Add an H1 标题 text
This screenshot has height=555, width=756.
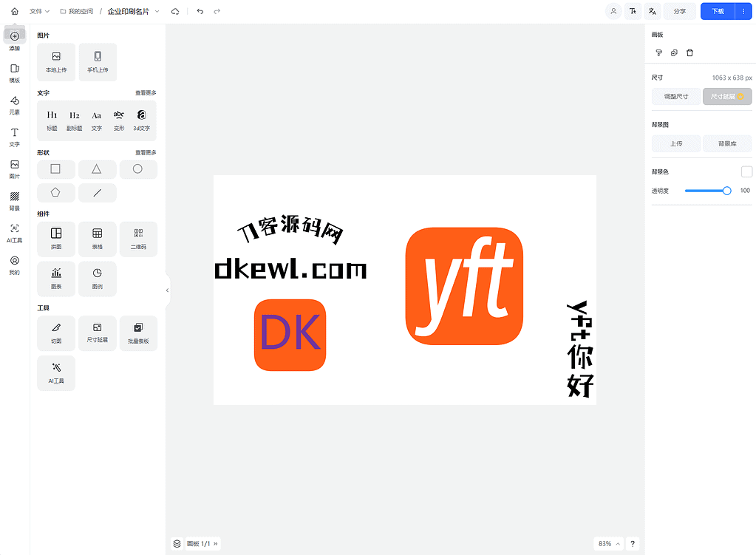pyautogui.click(x=52, y=120)
